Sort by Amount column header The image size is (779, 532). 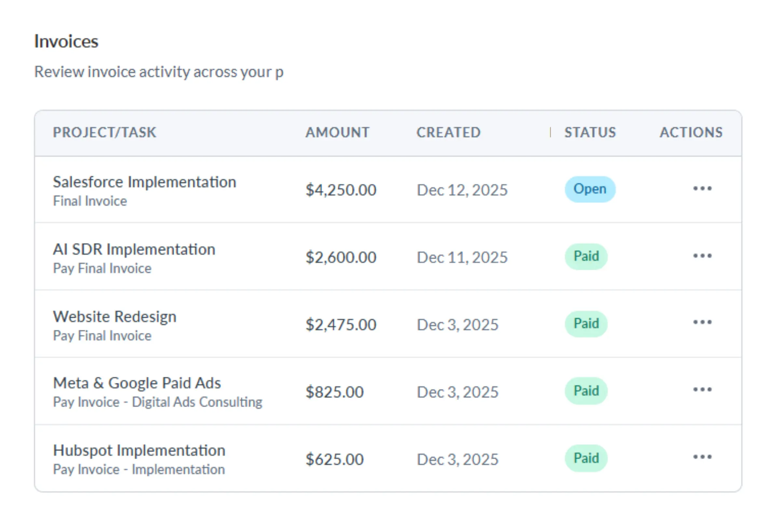[337, 132]
